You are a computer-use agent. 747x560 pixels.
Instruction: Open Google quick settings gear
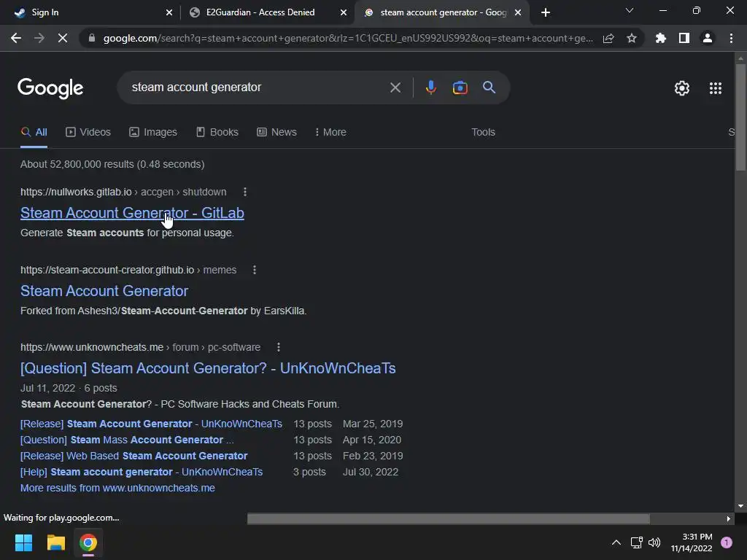point(682,88)
